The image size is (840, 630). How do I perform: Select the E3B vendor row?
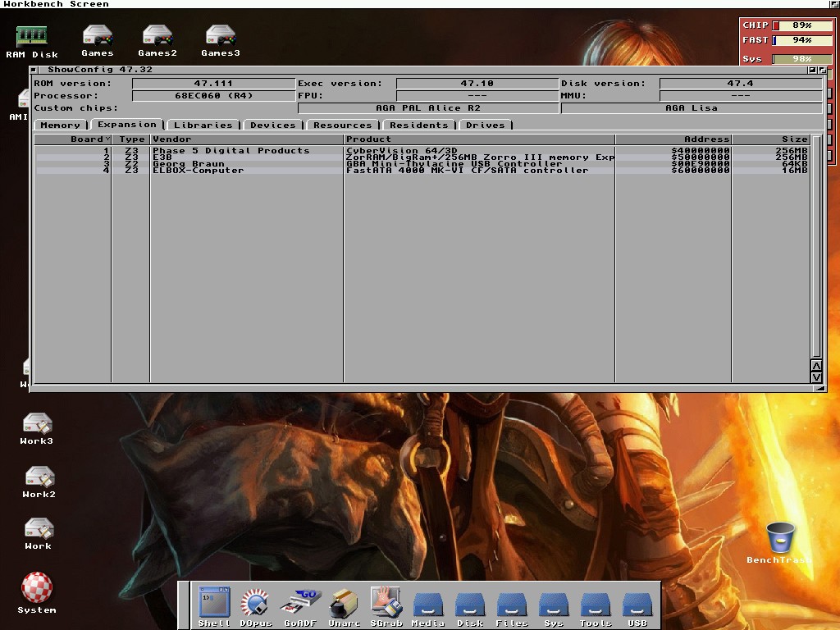pyautogui.click(x=422, y=157)
